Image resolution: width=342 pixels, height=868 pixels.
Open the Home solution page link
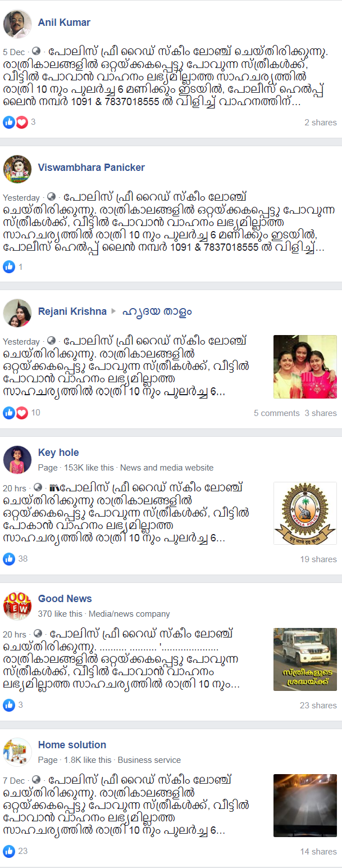(x=72, y=745)
